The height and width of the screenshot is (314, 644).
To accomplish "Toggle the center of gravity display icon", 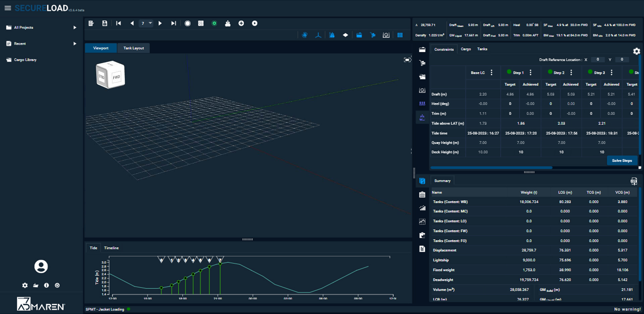I will pyautogui.click(x=386, y=35).
